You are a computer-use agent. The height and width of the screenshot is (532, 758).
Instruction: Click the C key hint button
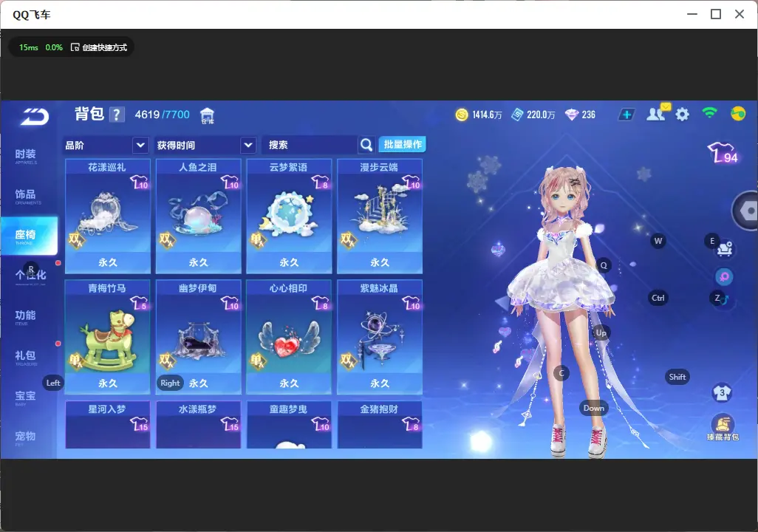coord(561,373)
